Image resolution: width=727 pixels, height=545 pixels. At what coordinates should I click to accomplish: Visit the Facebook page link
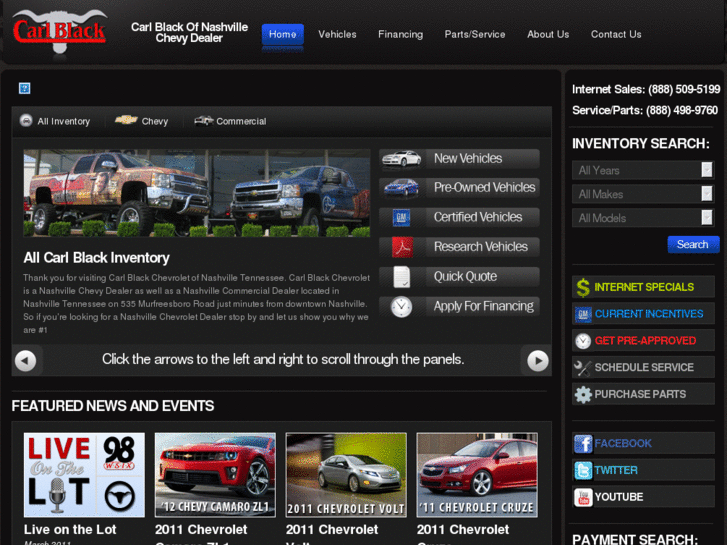pos(644,443)
